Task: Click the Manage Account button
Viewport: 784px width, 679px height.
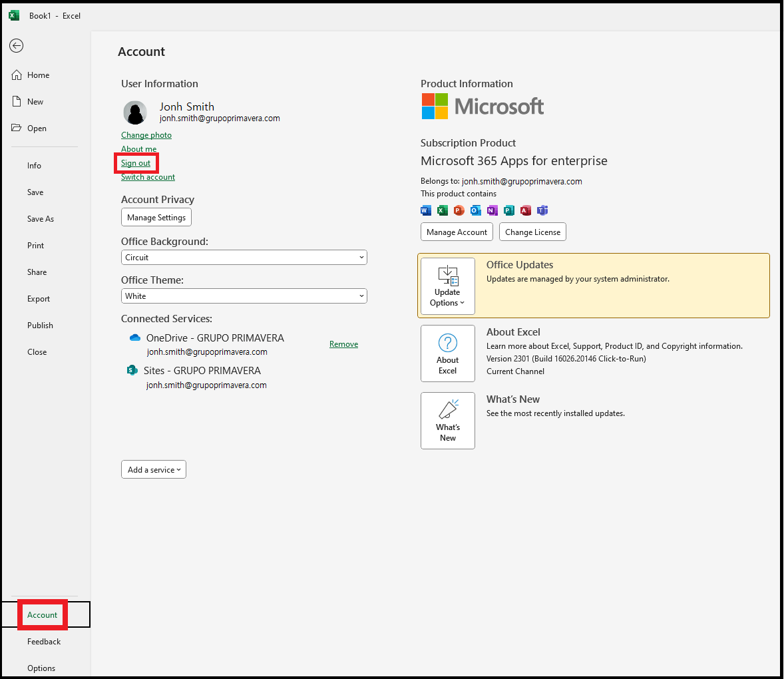Action: point(457,232)
